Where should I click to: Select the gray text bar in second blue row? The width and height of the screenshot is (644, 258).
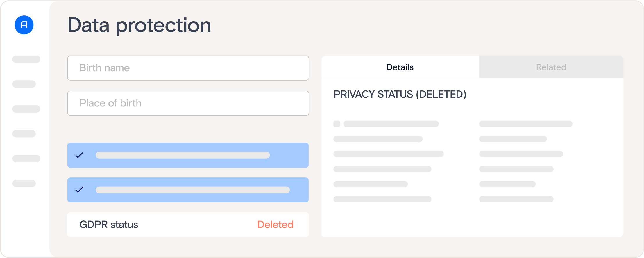coord(192,190)
